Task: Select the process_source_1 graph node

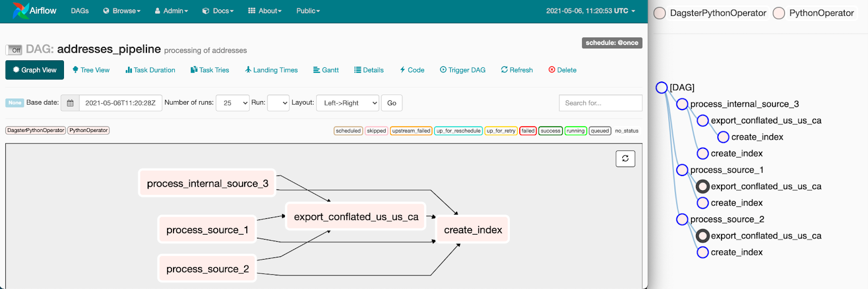Action: pos(207,230)
